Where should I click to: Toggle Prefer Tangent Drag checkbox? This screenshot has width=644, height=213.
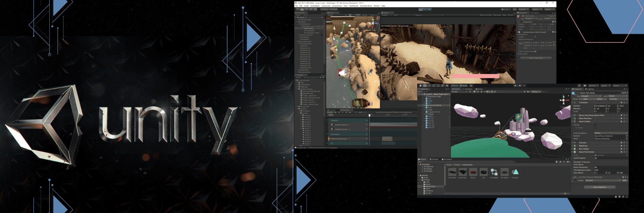(536, 52)
